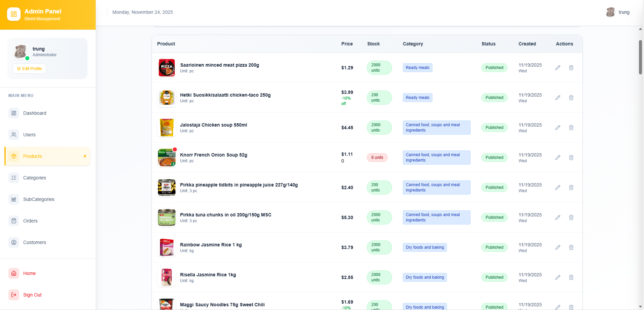The width and height of the screenshot is (644, 310).
Task: Delete the Rainbow Jasmine Rice product
Action: (x=571, y=247)
